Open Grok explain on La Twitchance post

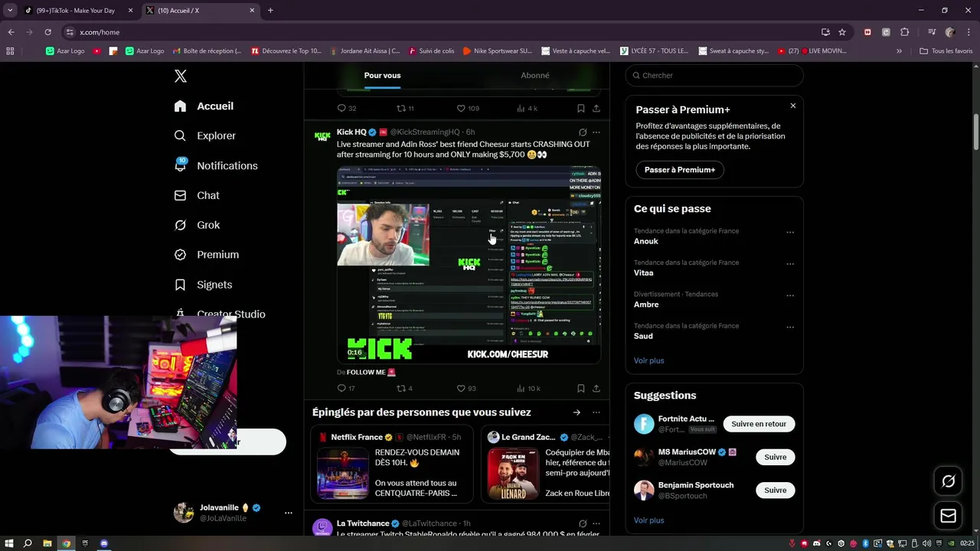pyautogui.click(x=583, y=523)
